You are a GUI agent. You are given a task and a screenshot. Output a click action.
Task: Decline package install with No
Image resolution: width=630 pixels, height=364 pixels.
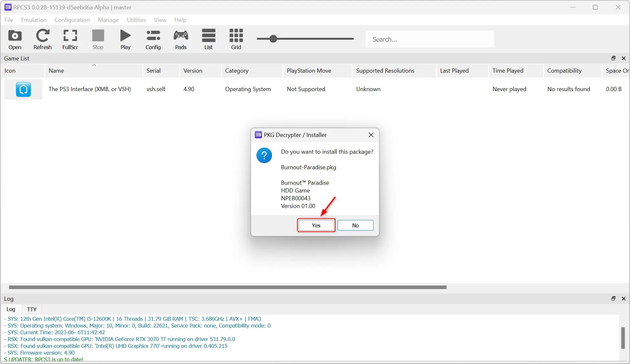(355, 225)
